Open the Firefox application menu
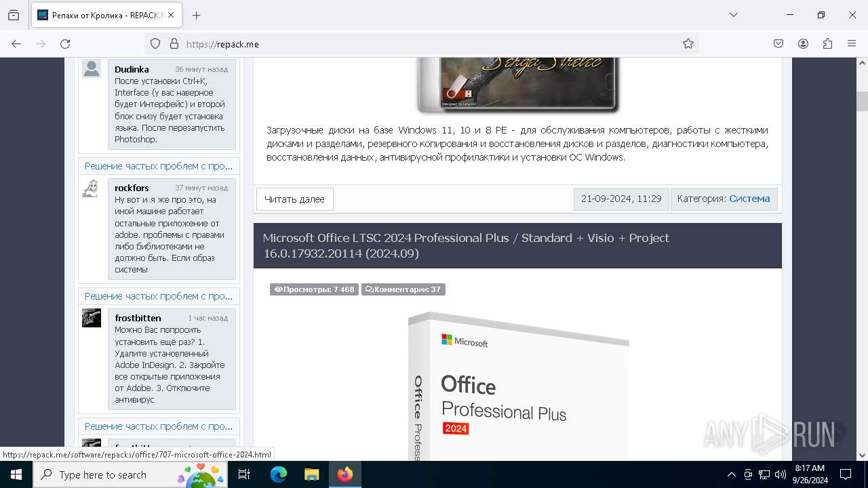The width and height of the screenshot is (868, 488). (x=852, y=43)
